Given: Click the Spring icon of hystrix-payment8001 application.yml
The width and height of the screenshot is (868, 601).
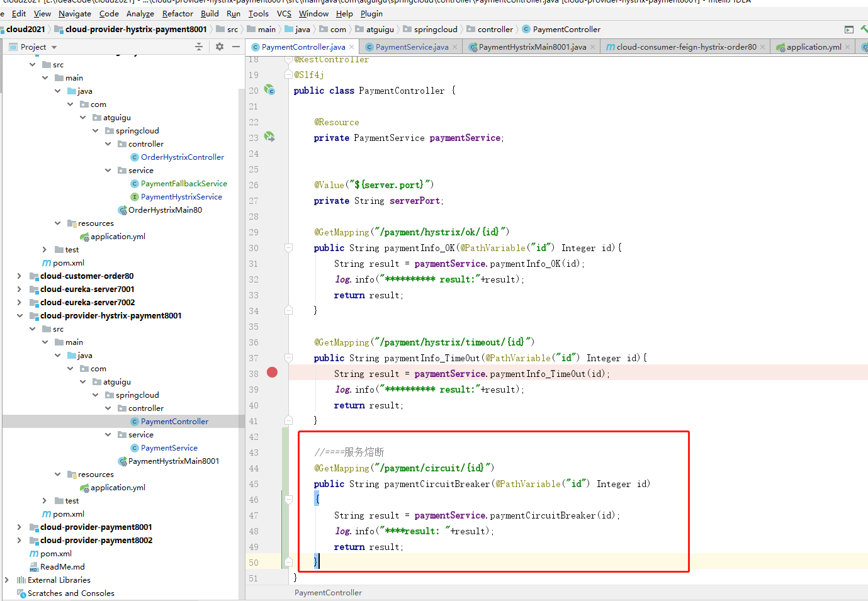Looking at the screenshot, I should tap(84, 488).
